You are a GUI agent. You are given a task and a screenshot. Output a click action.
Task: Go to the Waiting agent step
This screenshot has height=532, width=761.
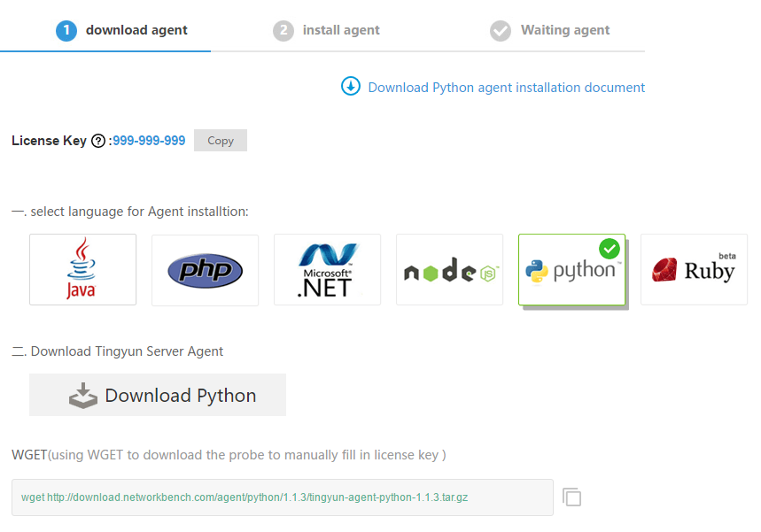pos(564,30)
